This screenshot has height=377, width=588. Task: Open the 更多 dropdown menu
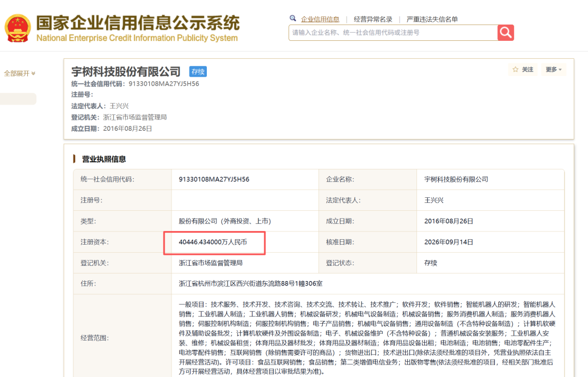pos(554,69)
